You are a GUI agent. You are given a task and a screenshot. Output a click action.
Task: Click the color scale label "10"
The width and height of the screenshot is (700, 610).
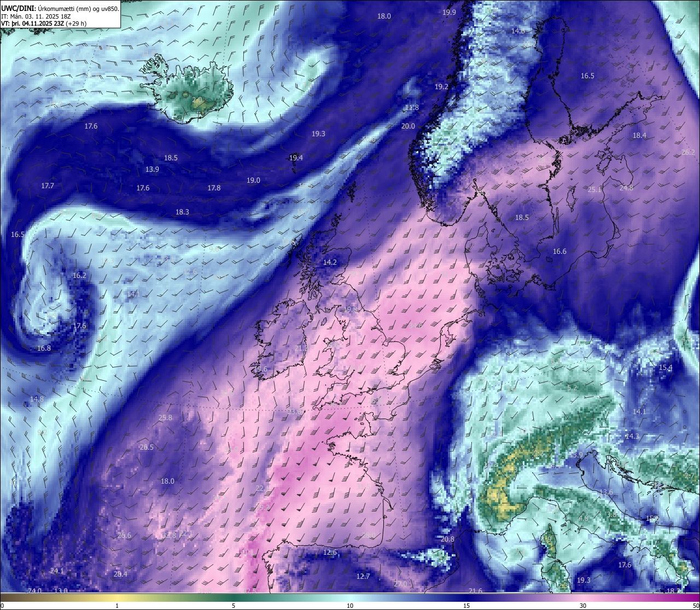tap(350, 606)
